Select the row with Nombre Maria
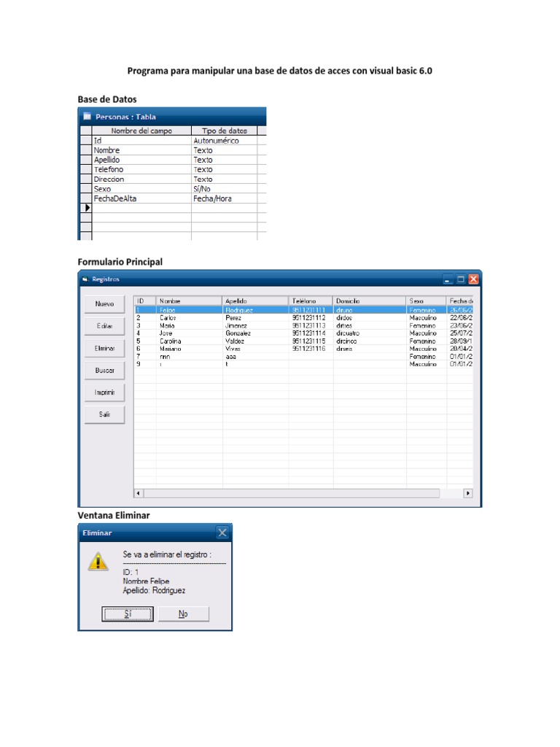Screen dimensions: 560x747 coord(303,325)
